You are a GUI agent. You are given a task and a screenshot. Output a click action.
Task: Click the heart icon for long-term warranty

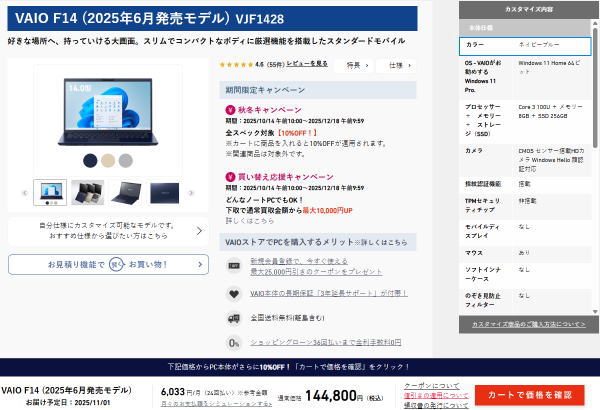tap(232, 294)
